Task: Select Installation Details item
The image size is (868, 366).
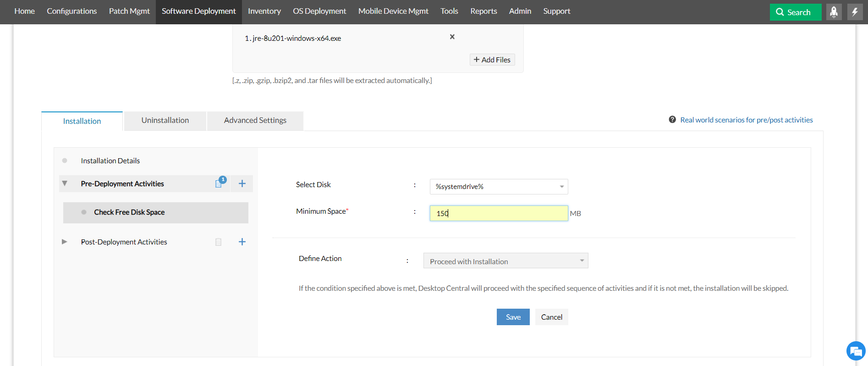Action: (x=110, y=161)
